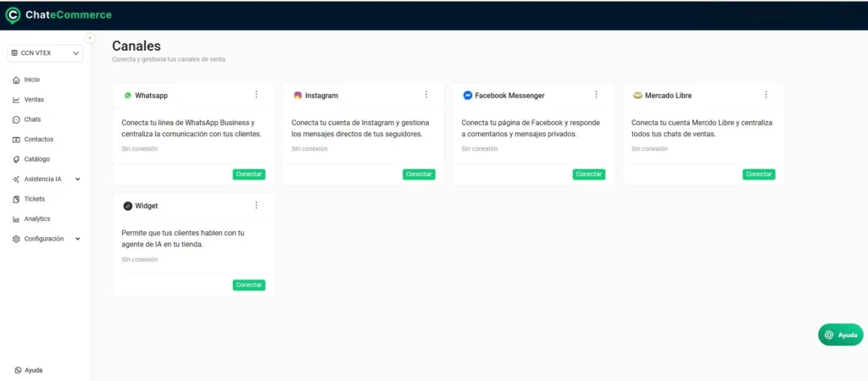Connect the Whatsapp channel

click(x=249, y=174)
